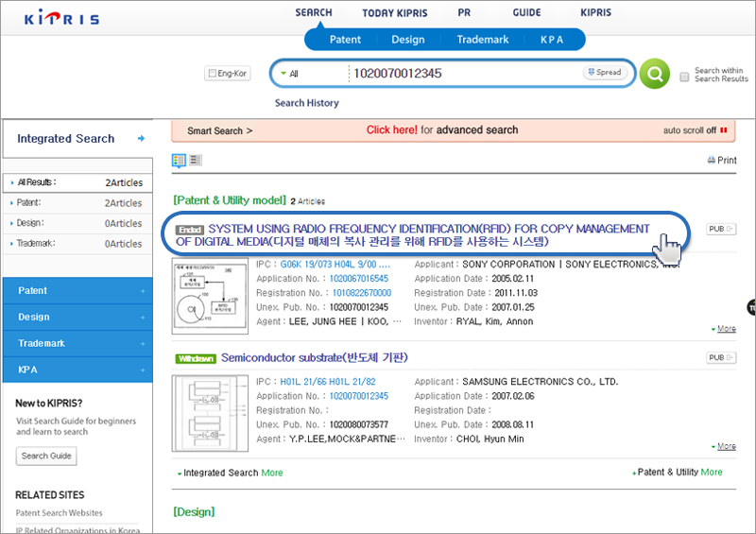The height and width of the screenshot is (534, 756).
Task: Open IPC link H01L 21/66 H01L 21/82
Action: [x=327, y=382]
